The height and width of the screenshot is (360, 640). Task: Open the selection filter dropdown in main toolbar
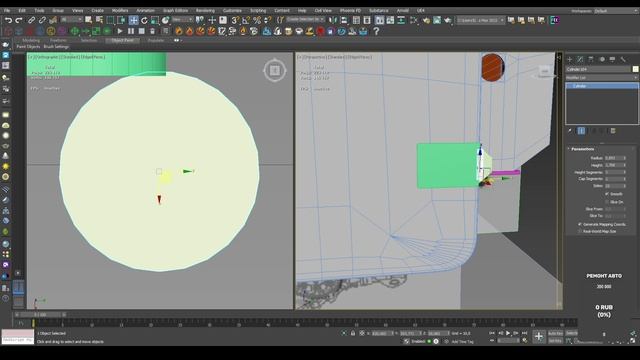point(71,20)
